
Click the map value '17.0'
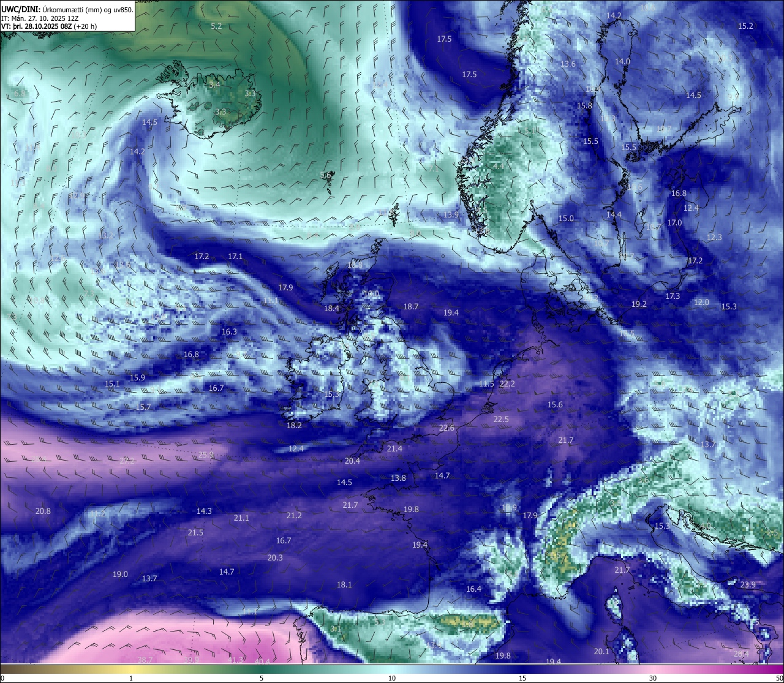coord(674,223)
